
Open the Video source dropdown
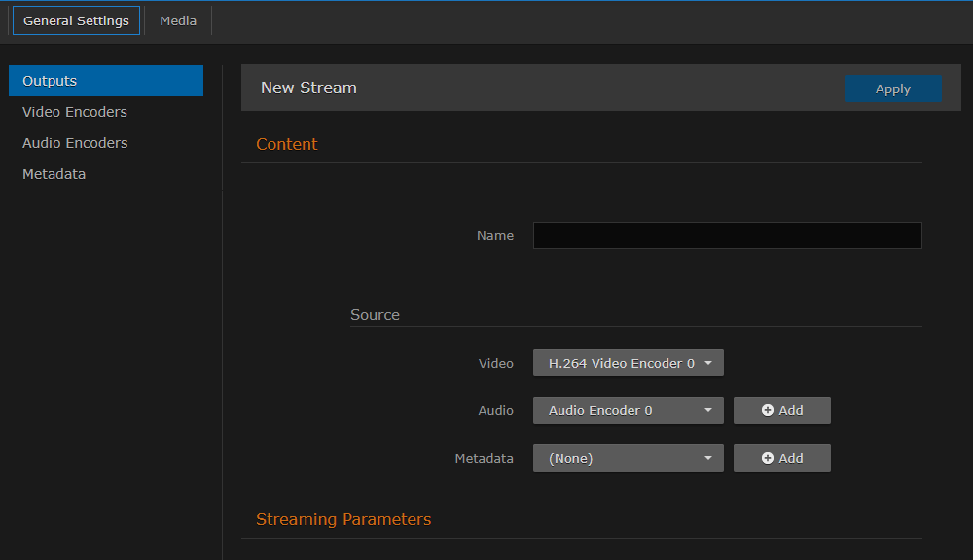[628, 362]
